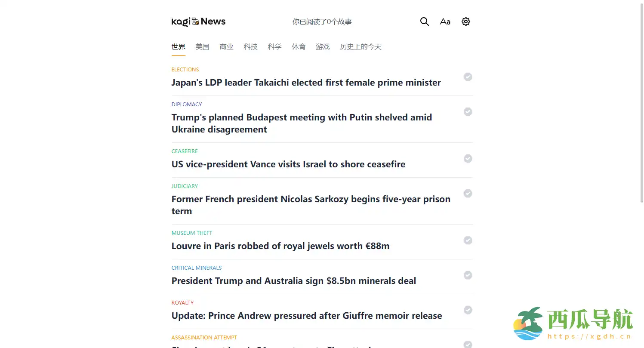Switch to the 科技 tab
This screenshot has width=644, height=348.
(x=250, y=47)
